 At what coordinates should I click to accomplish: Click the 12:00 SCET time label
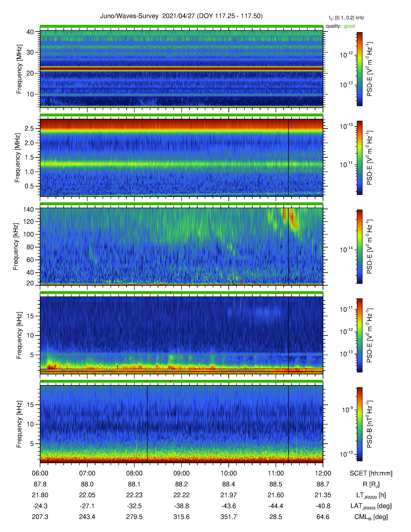[323, 473]
